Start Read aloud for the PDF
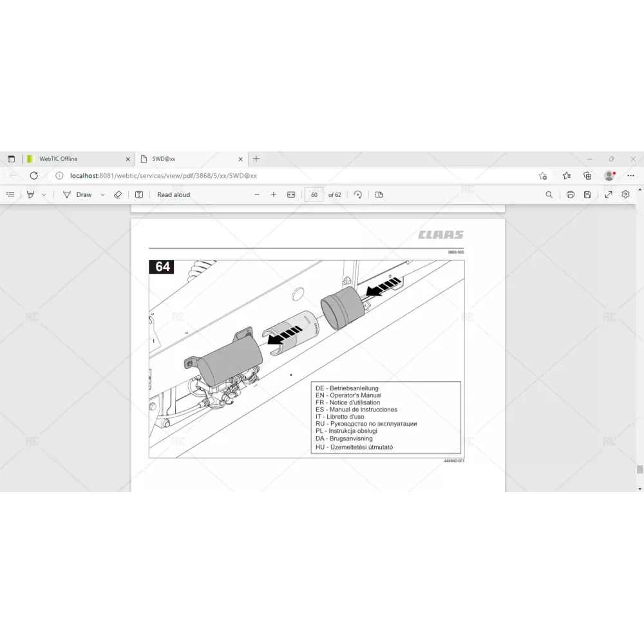Screen dimensions: 644x644 (173, 194)
